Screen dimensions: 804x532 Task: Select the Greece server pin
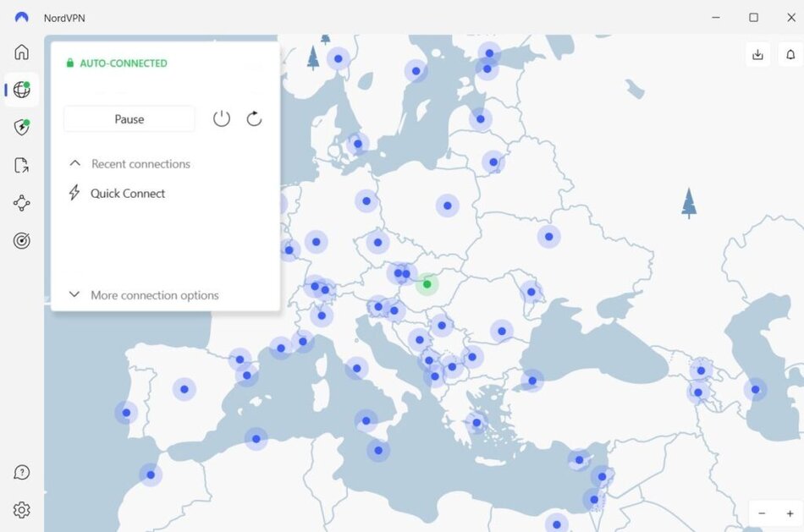click(x=476, y=423)
